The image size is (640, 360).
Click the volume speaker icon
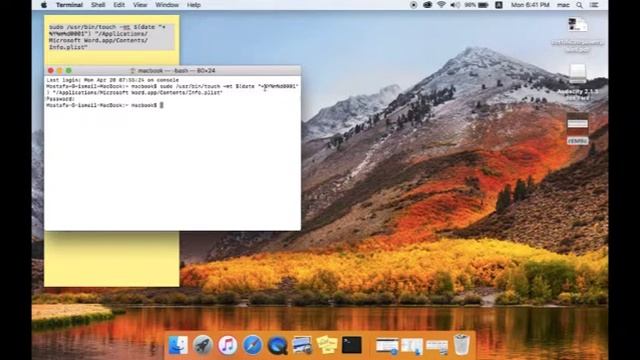(x=455, y=5)
